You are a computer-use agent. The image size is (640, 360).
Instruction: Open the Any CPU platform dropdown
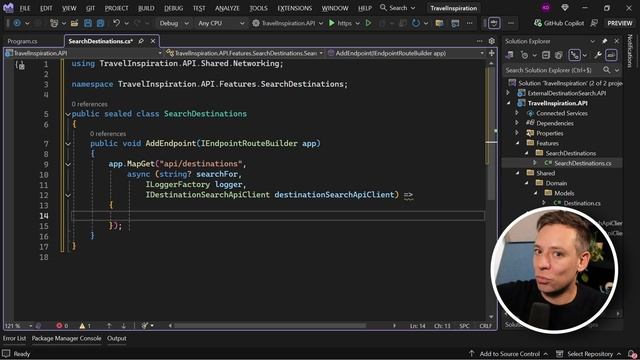point(221,23)
